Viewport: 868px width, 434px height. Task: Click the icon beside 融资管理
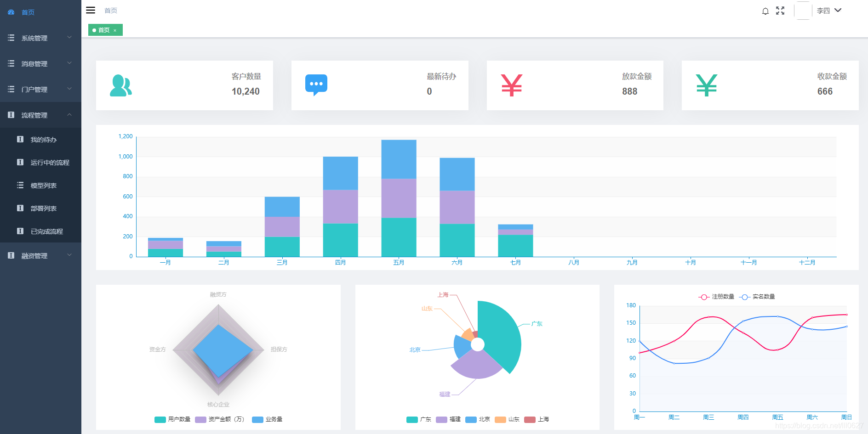[x=11, y=255]
